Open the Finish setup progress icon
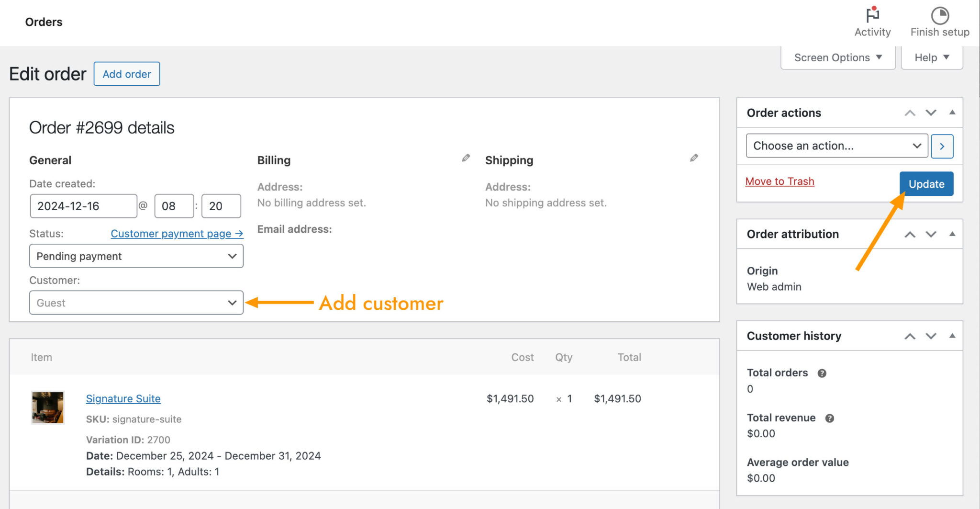Image resolution: width=980 pixels, height=509 pixels. tap(940, 15)
